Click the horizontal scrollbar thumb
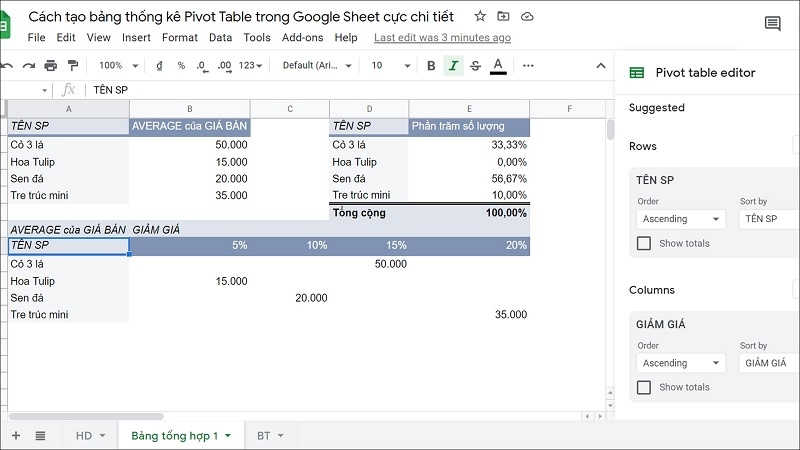The image size is (800, 450). pyautogui.click(x=86, y=416)
